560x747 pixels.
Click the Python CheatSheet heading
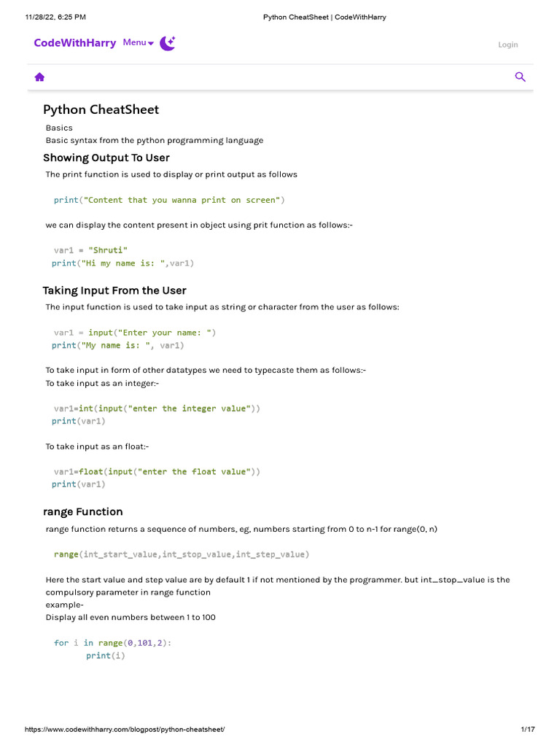point(101,109)
